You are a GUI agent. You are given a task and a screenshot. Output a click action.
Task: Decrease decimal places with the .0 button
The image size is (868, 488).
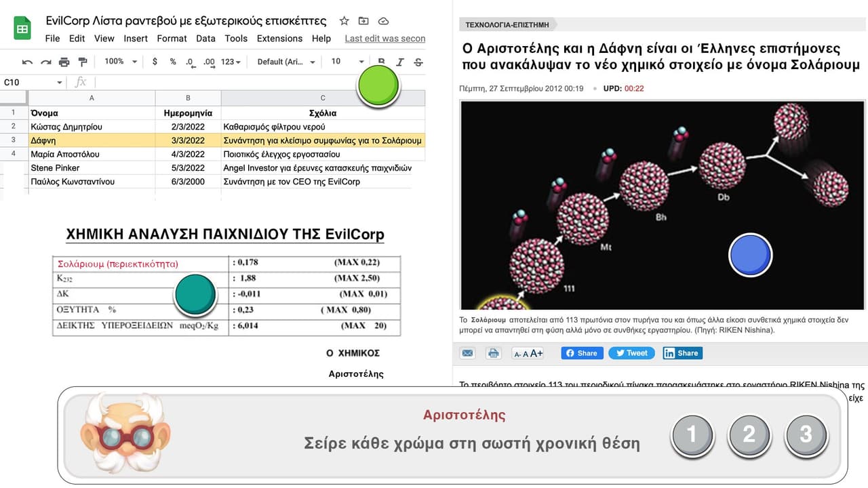point(191,62)
